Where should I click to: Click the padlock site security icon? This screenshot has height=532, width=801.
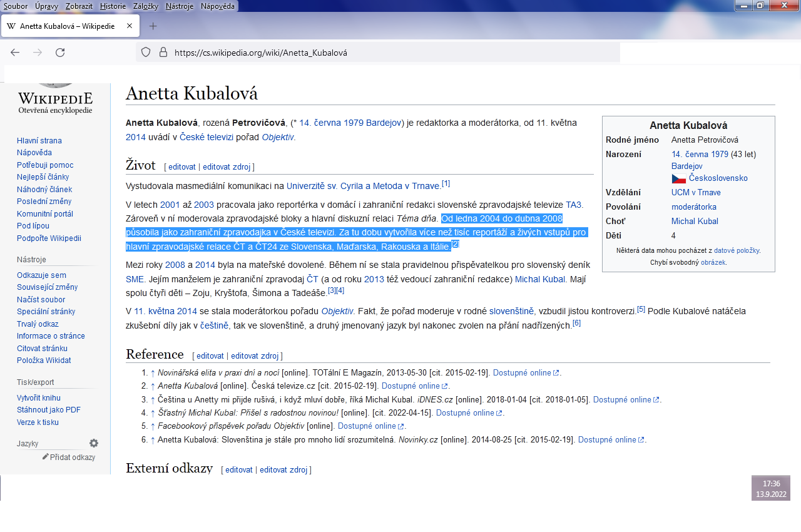pyautogui.click(x=163, y=53)
